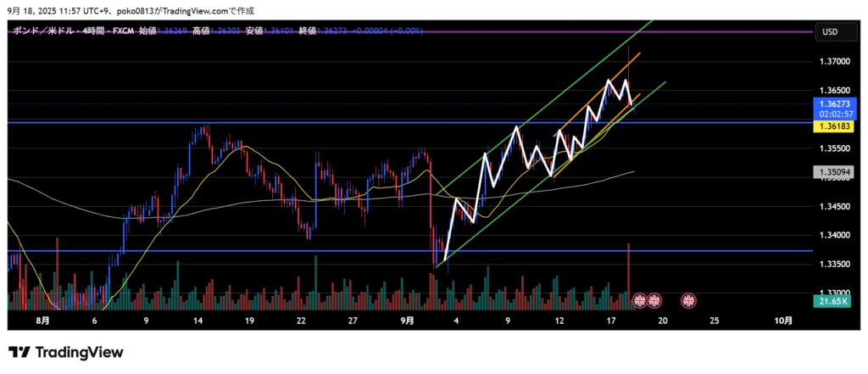Screen dimensions: 868x374
Task: Click the 10月 label on time axis
Action: [784, 321]
